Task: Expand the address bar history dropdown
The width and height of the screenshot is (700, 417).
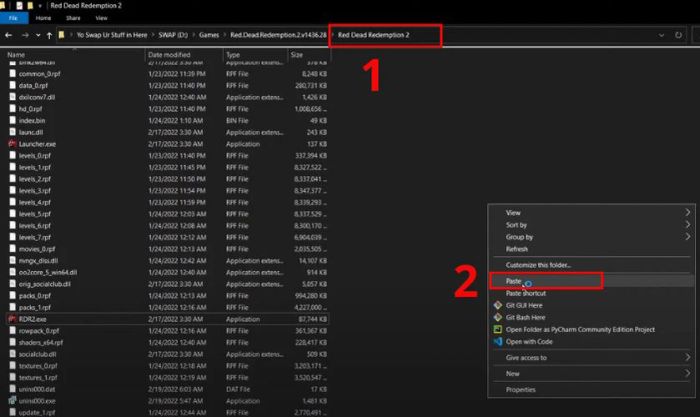Action: [x=661, y=35]
